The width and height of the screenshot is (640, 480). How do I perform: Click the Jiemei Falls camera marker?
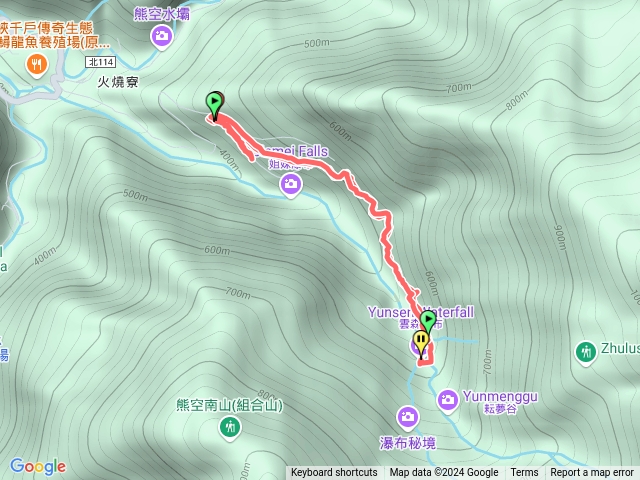pyautogui.click(x=291, y=185)
